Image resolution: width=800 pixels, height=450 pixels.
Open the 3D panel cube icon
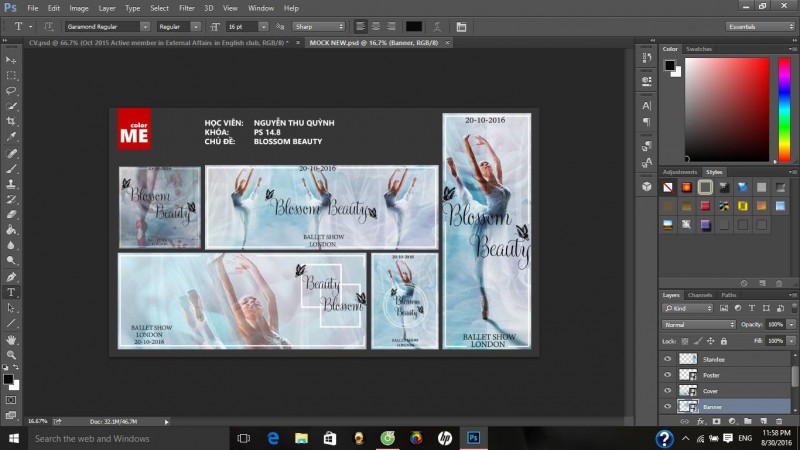(646, 187)
